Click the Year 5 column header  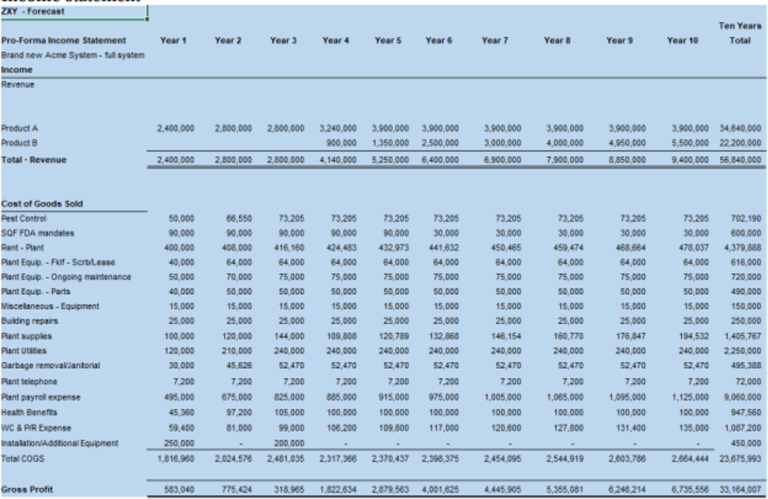click(388, 40)
